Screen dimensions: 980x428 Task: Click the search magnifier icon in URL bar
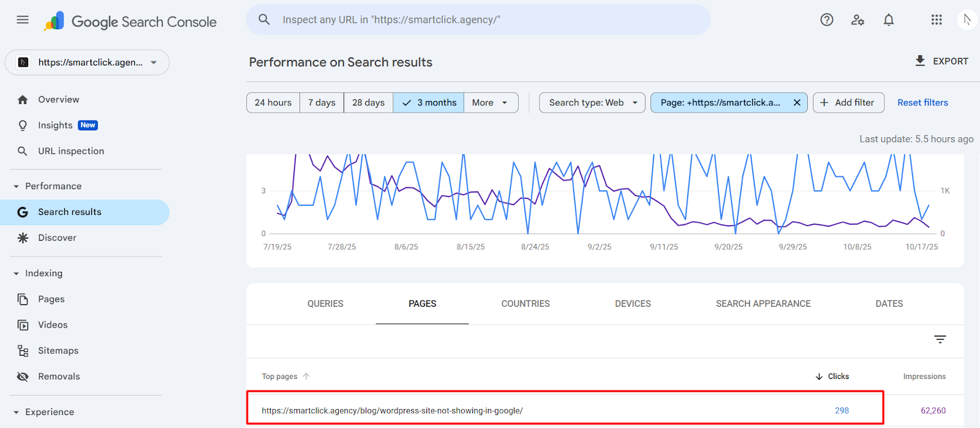click(264, 20)
